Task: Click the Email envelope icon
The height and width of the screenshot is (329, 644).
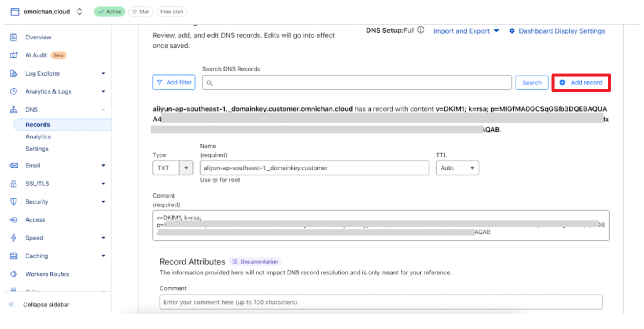Action: pyautogui.click(x=13, y=166)
